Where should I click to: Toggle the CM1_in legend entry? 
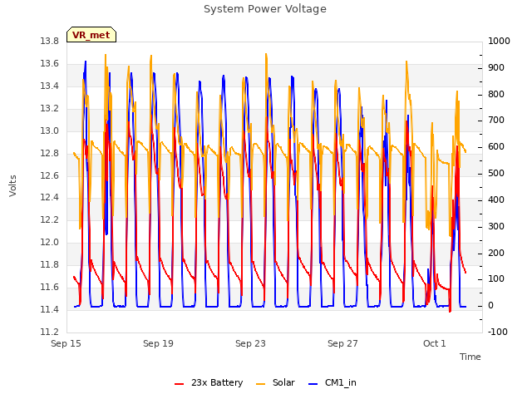[x=332, y=382]
